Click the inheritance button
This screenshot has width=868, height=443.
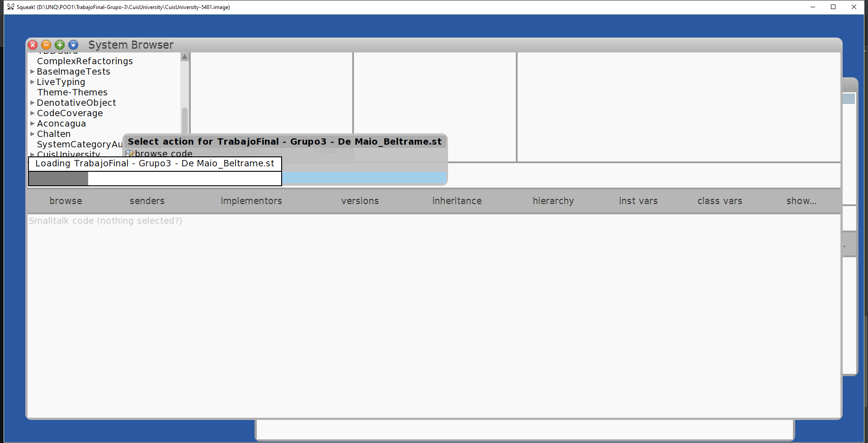pos(457,201)
